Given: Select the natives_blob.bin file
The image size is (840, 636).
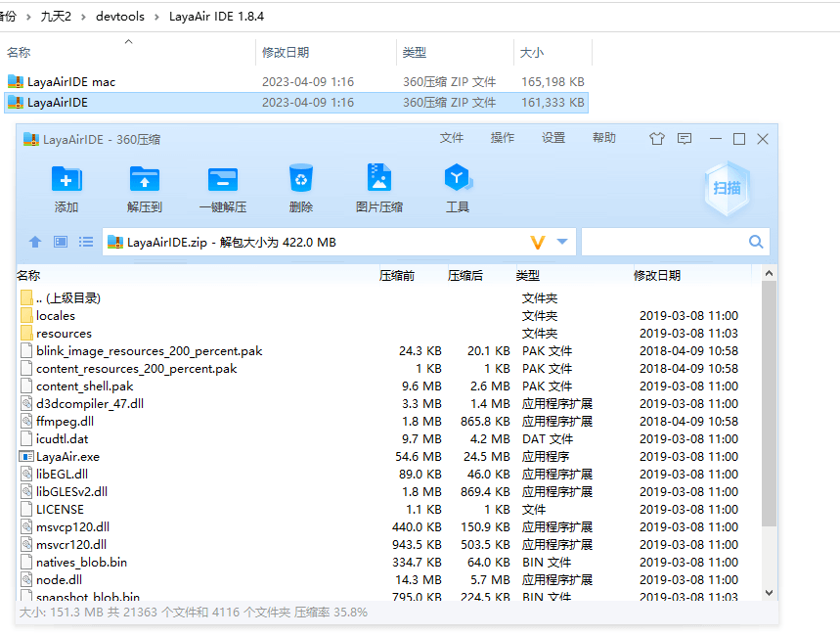Looking at the screenshot, I should tap(388, 562).
